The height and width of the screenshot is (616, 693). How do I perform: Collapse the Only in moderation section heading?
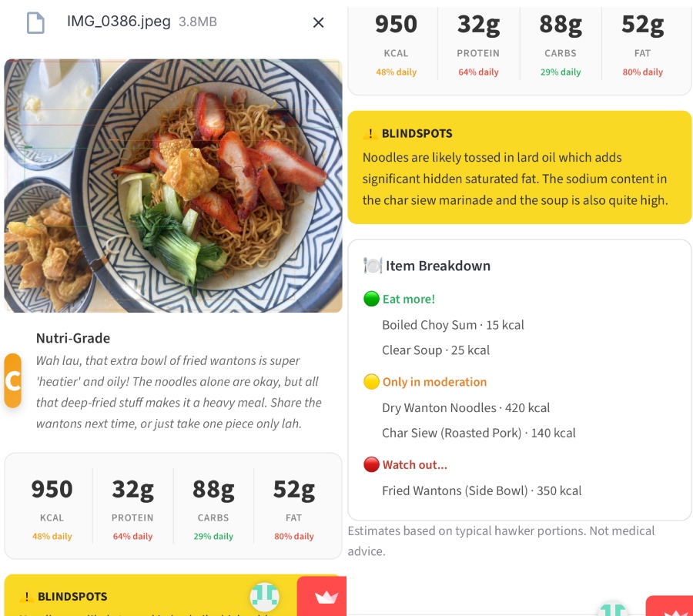point(434,382)
